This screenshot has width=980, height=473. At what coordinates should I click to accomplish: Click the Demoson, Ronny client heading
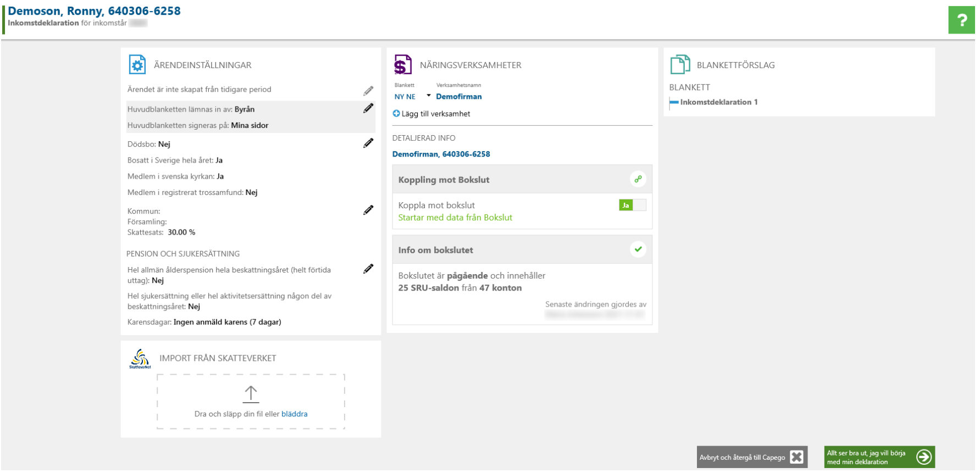click(94, 11)
